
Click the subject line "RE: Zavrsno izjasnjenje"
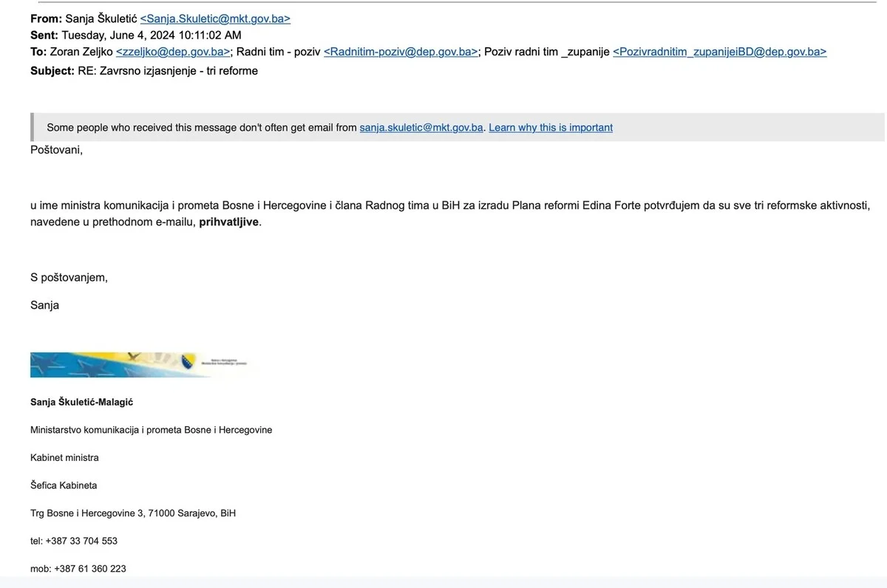(167, 71)
